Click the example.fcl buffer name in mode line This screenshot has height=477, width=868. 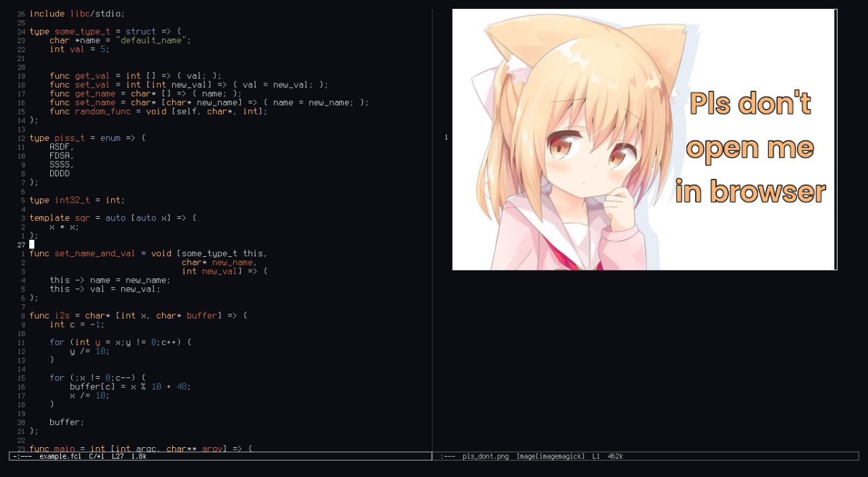coord(60,457)
